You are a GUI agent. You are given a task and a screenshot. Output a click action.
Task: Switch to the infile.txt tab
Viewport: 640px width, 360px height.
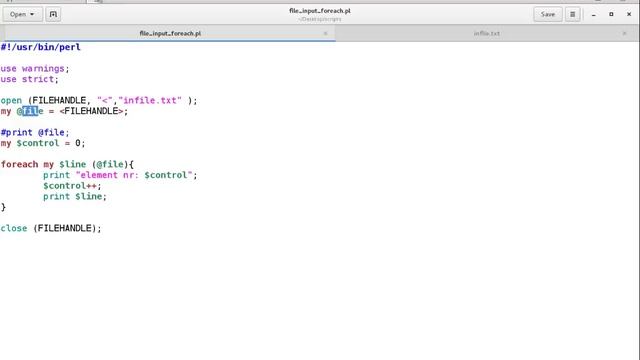tap(487, 33)
